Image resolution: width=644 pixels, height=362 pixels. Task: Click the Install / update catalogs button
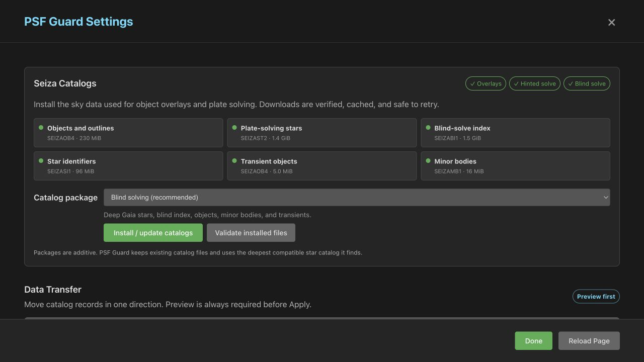(153, 233)
